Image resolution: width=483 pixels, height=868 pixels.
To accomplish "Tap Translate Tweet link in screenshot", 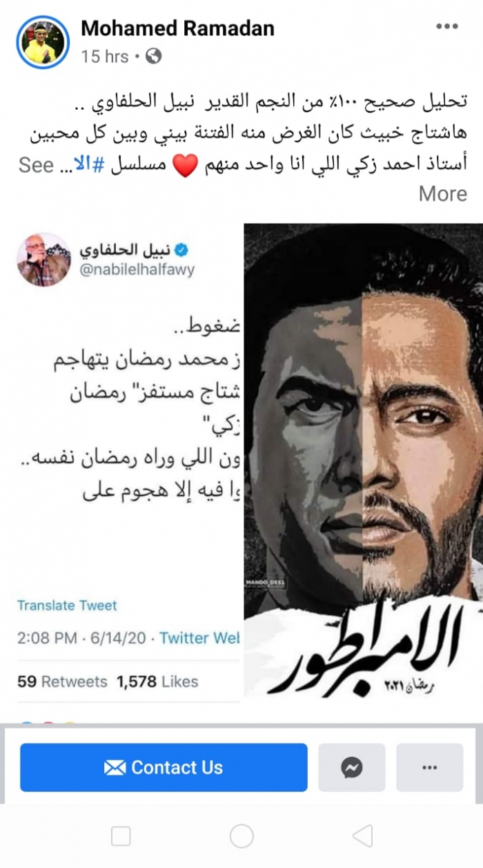I will pos(67,606).
